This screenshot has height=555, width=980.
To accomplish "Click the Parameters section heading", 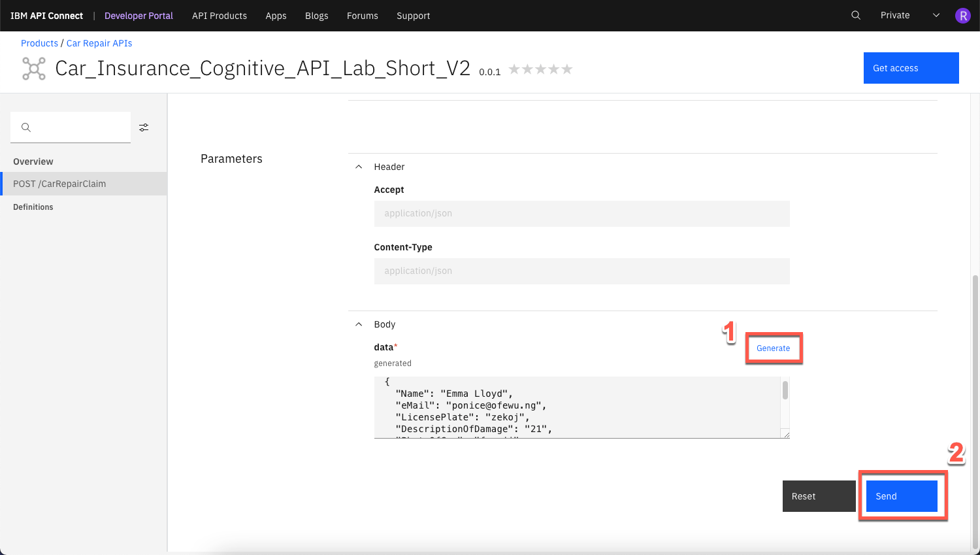I will 231,159.
